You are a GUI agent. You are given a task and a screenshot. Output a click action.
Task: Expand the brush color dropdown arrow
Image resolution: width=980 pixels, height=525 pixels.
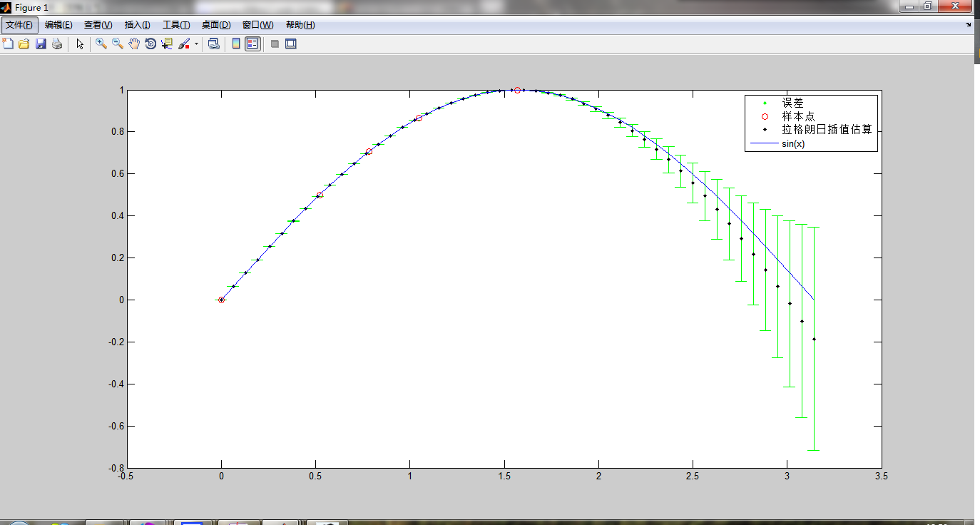[x=196, y=44]
